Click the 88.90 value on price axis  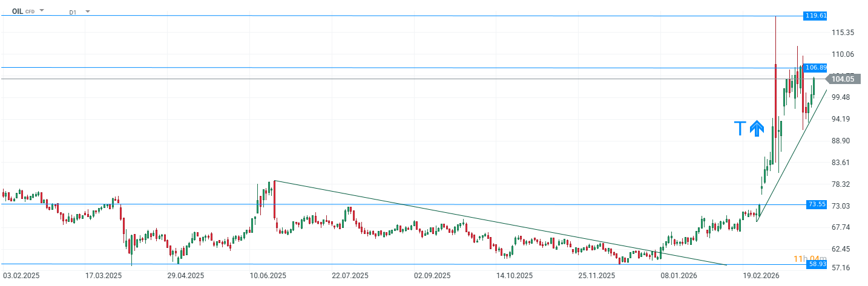point(842,141)
